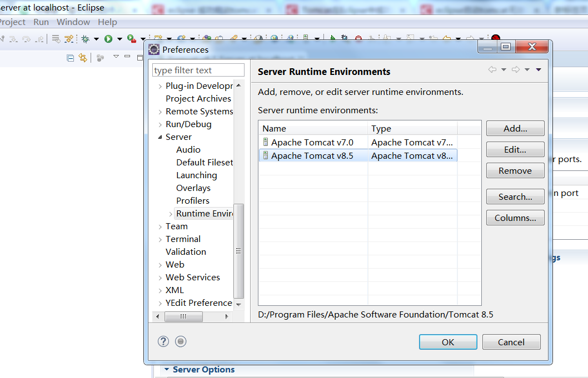
Task: Maximize the background Eclipse view panel
Action: coord(140,58)
